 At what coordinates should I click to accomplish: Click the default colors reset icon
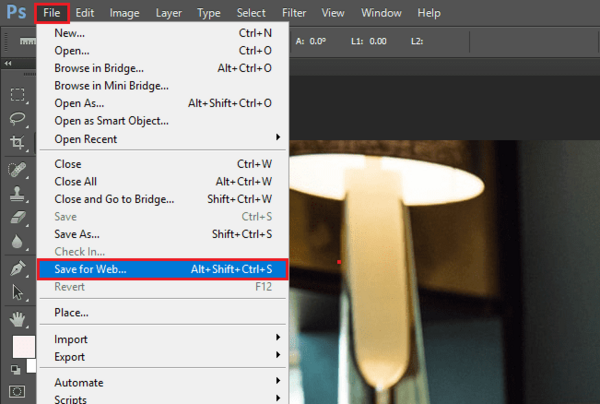pyautogui.click(x=15, y=370)
